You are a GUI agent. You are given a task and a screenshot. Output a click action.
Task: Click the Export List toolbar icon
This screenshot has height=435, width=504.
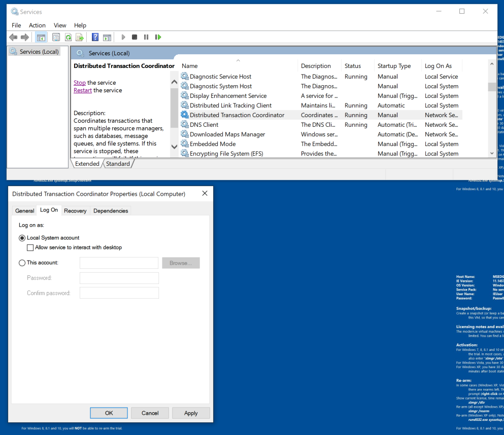(80, 37)
